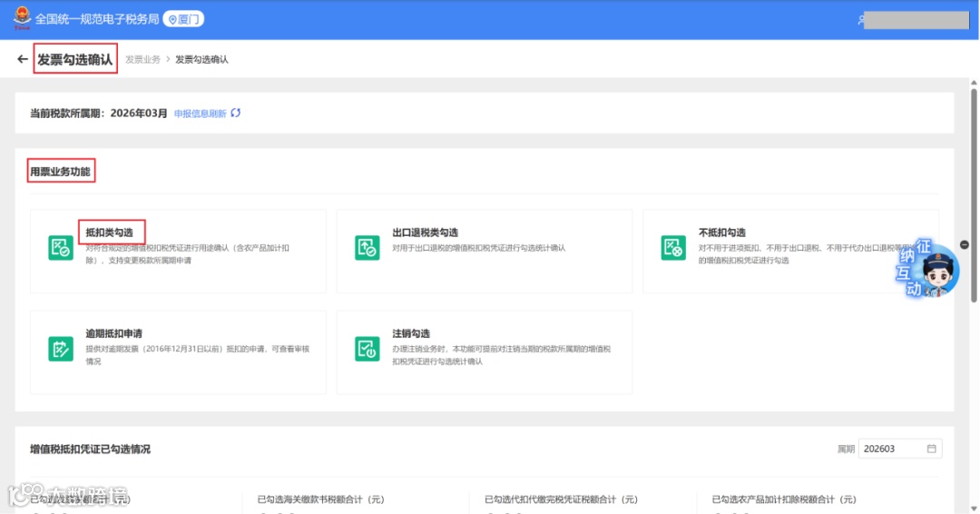Open the 逾期抵扣申请 title link
The width and height of the screenshot is (980, 514).
point(113,334)
